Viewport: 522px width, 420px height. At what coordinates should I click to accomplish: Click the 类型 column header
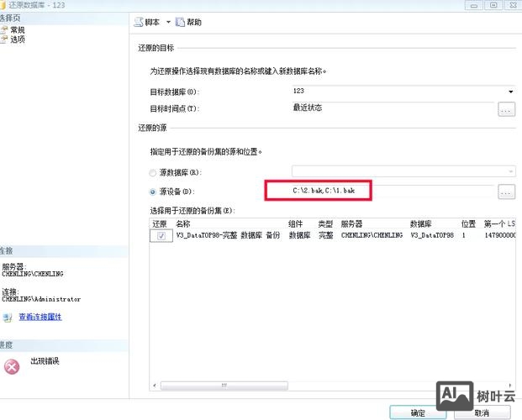coord(327,224)
